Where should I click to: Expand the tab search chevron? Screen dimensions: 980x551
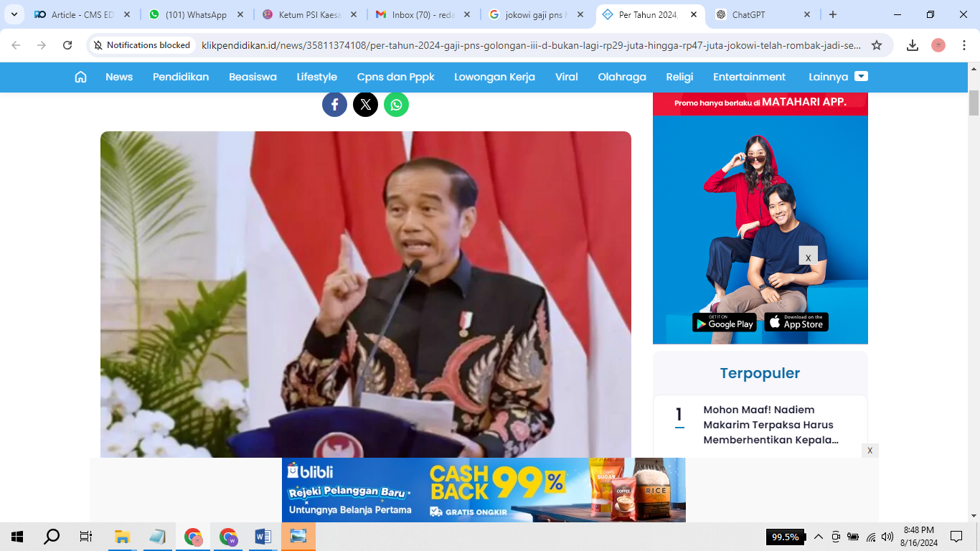tap(14, 14)
